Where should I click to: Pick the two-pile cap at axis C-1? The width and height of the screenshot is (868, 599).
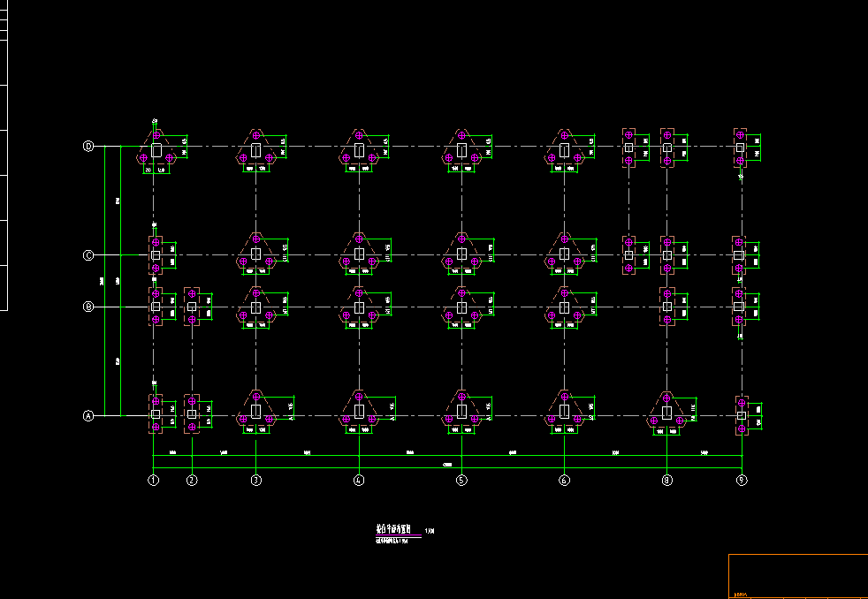(156, 255)
